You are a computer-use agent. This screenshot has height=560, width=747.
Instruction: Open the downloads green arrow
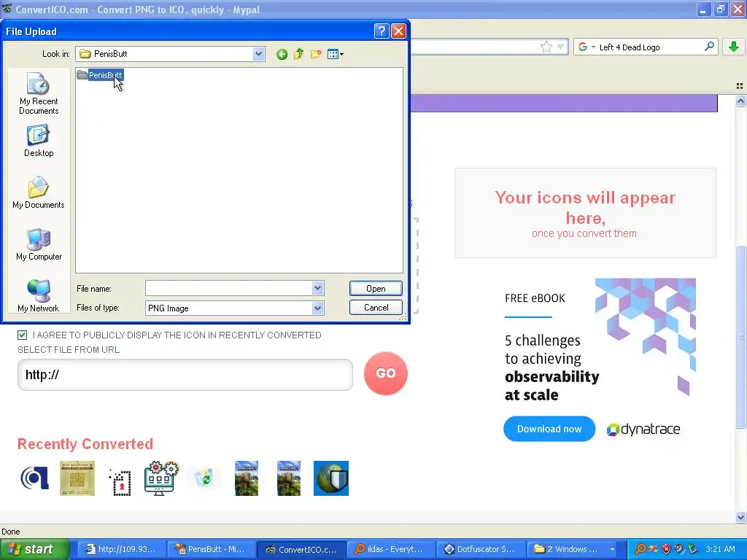(x=734, y=47)
